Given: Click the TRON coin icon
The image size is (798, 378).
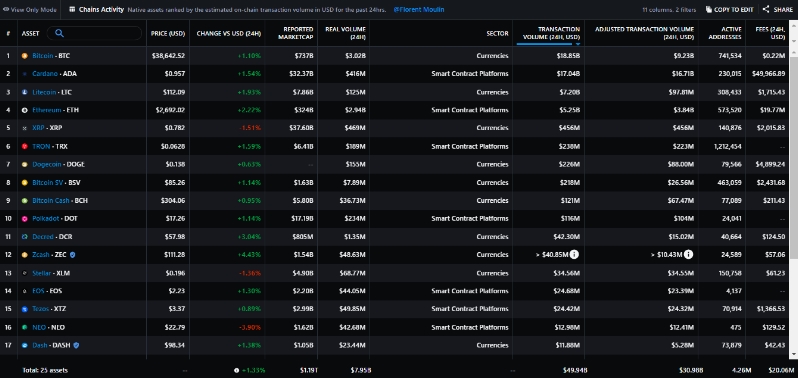Looking at the screenshot, I should tap(24, 146).
